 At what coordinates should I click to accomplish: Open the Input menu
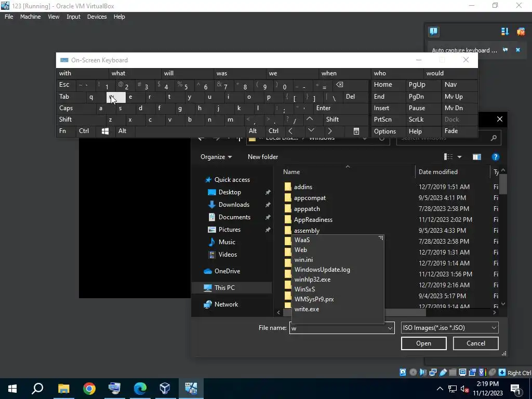point(73,17)
